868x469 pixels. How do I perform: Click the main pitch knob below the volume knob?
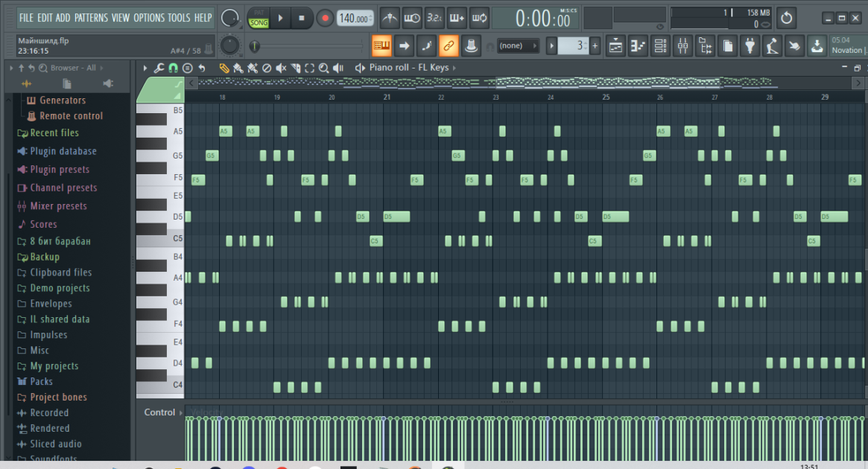[x=229, y=46]
